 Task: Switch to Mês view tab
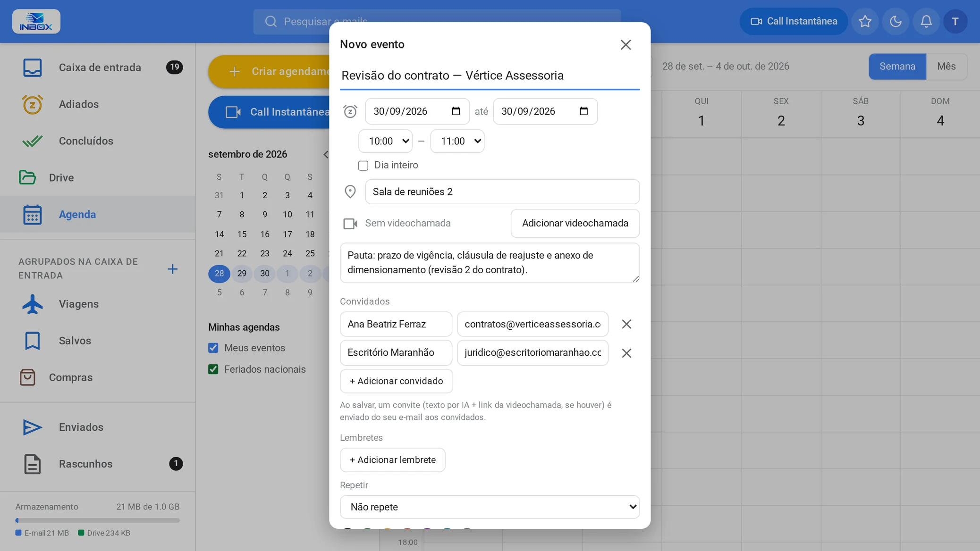pos(946,67)
